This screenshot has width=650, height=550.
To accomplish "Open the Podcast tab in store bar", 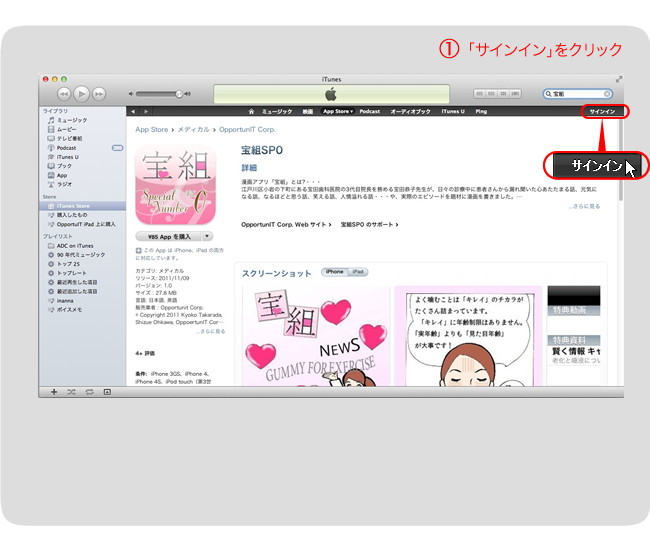I will click(369, 111).
